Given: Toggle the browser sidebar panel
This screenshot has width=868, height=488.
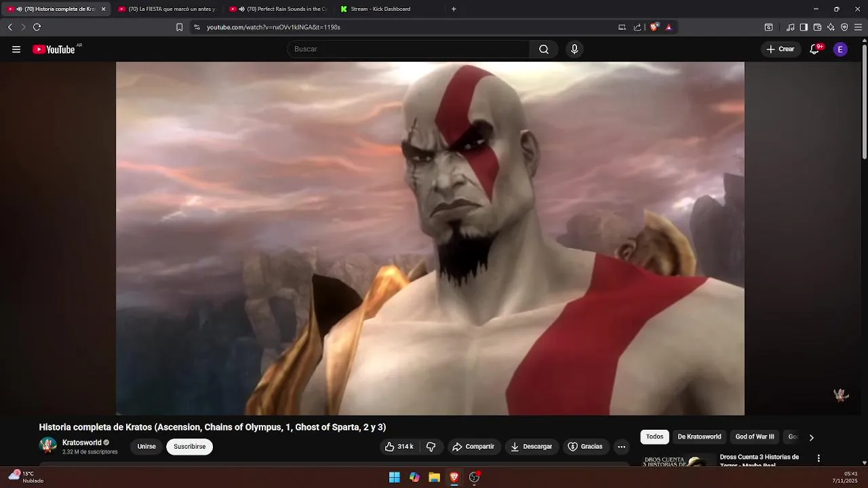Looking at the screenshot, I should (804, 27).
